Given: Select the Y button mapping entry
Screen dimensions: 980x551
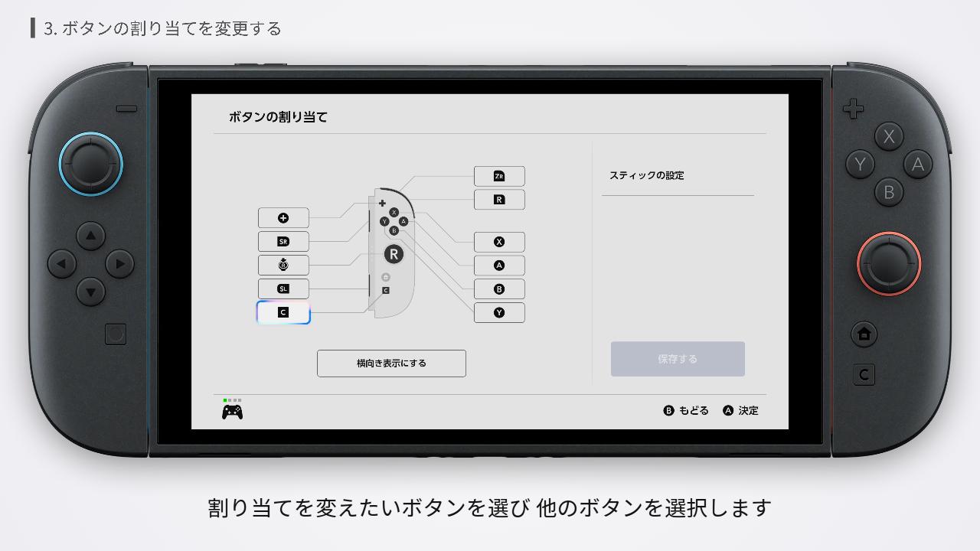Looking at the screenshot, I should tap(499, 312).
